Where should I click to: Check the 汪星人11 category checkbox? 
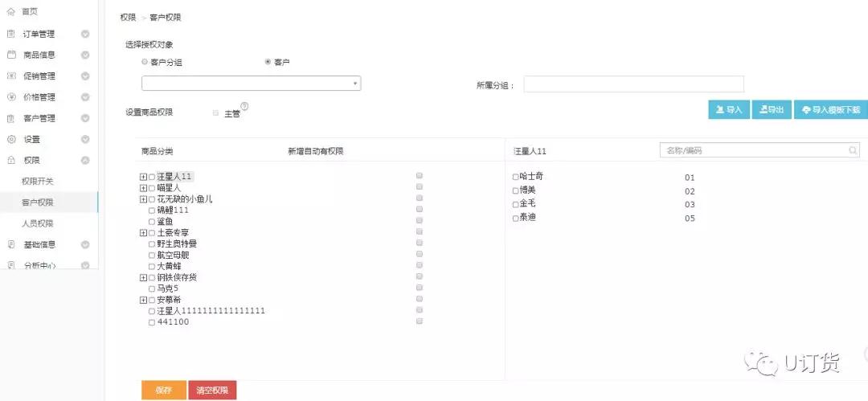[152, 177]
